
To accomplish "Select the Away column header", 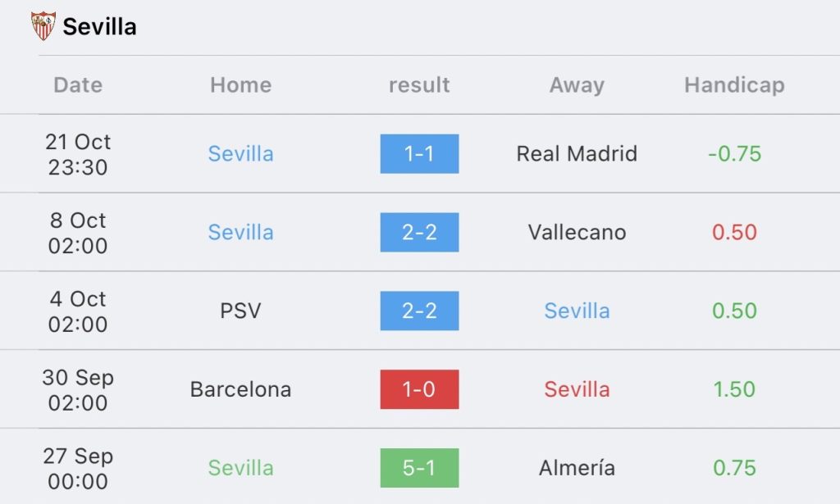I will (577, 85).
